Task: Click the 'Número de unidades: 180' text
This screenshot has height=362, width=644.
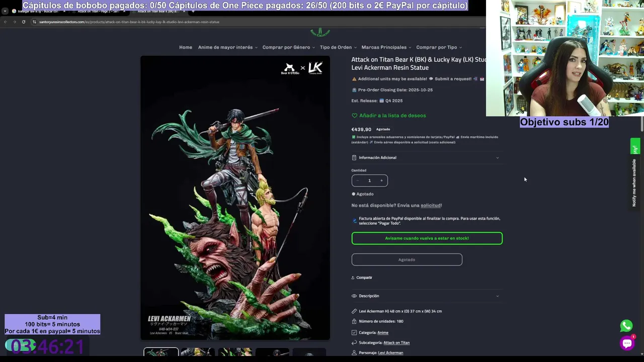Action: (x=381, y=321)
